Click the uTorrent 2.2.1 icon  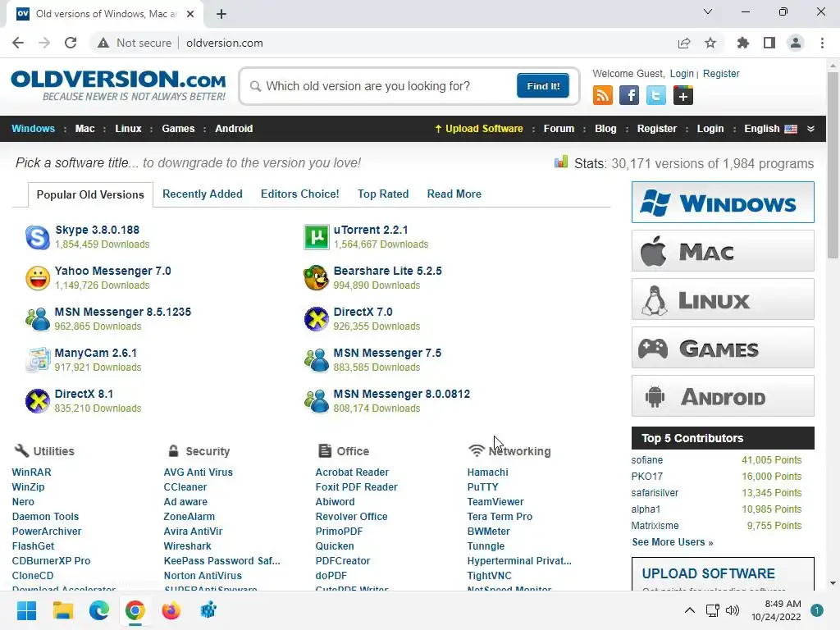(x=316, y=237)
